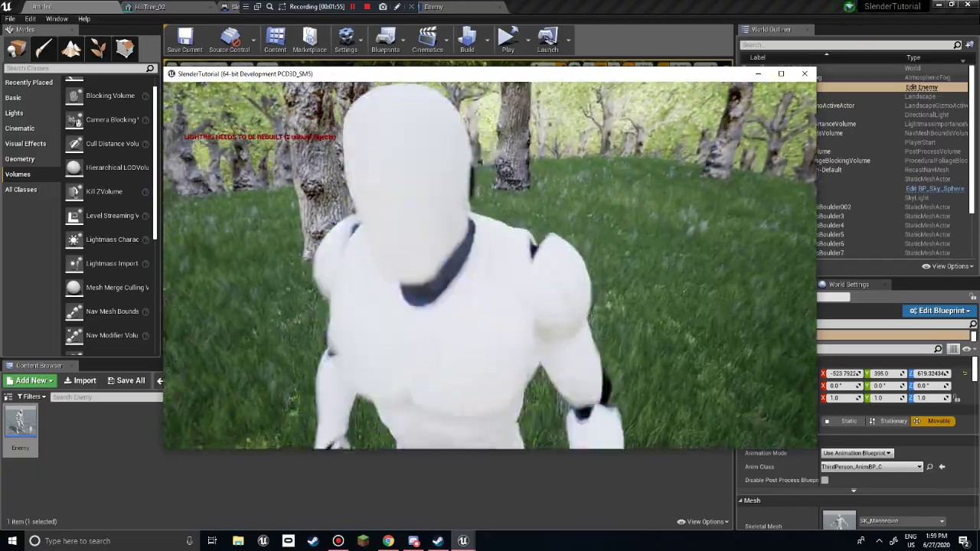Stop the screen recording
980x551 pixels.
[x=367, y=7]
